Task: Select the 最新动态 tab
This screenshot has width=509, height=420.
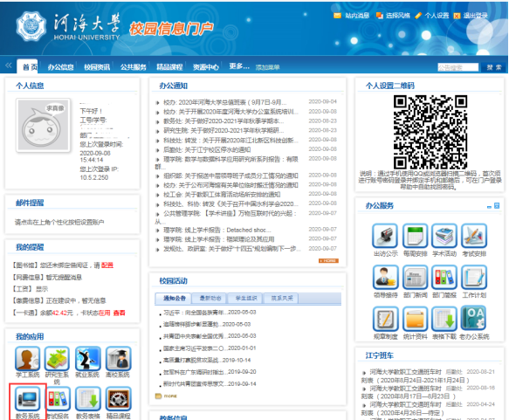Action: click(x=210, y=298)
